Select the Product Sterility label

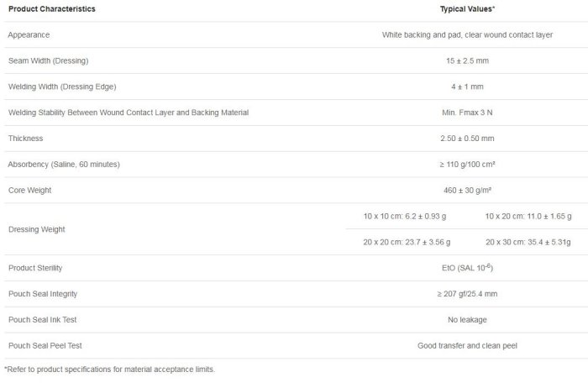tap(35, 268)
